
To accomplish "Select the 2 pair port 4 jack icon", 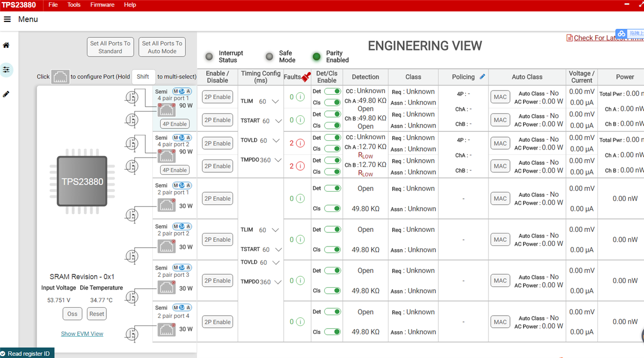I will 166,329.
